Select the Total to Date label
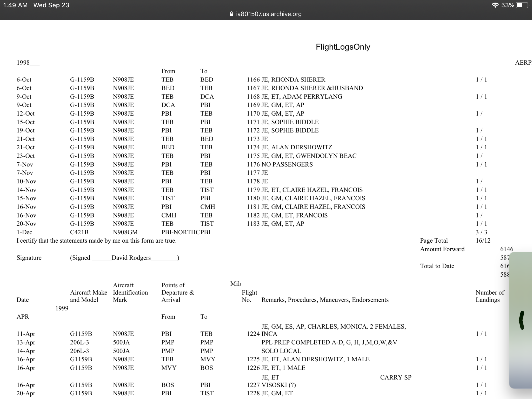The width and height of the screenshot is (532, 399). 437,266
